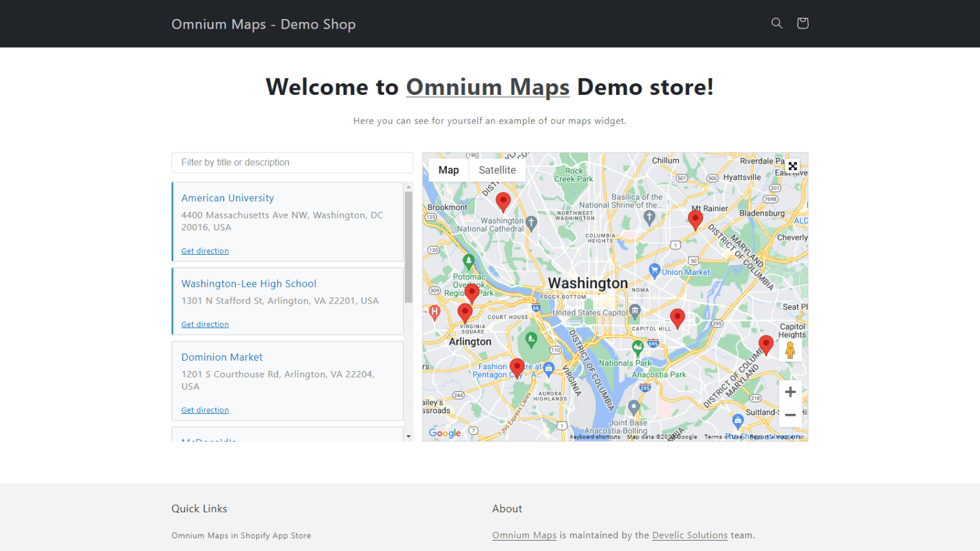Click the filter by title input field

[x=292, y=162]
